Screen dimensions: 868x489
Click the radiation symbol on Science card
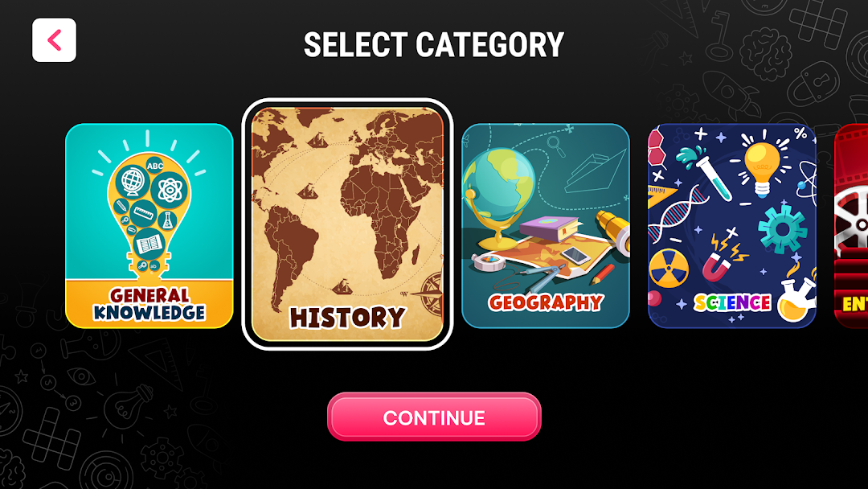pyautogui.click(x=669, y=268)
